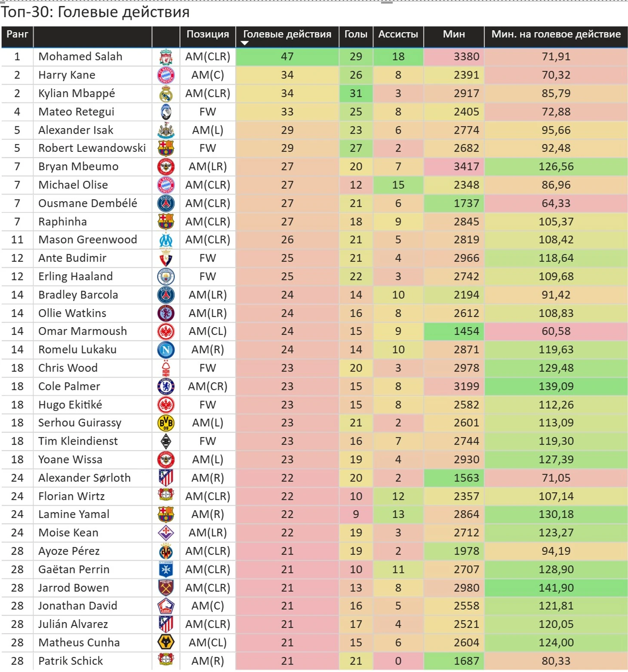Click Manchester City crest next to Erling Haaland

166,276
